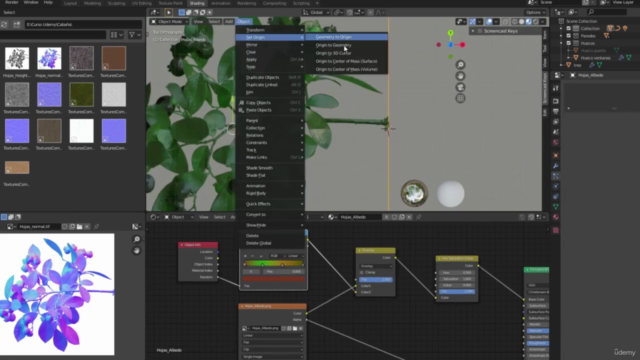Toggle camera view gizmo in viewport

460,87
